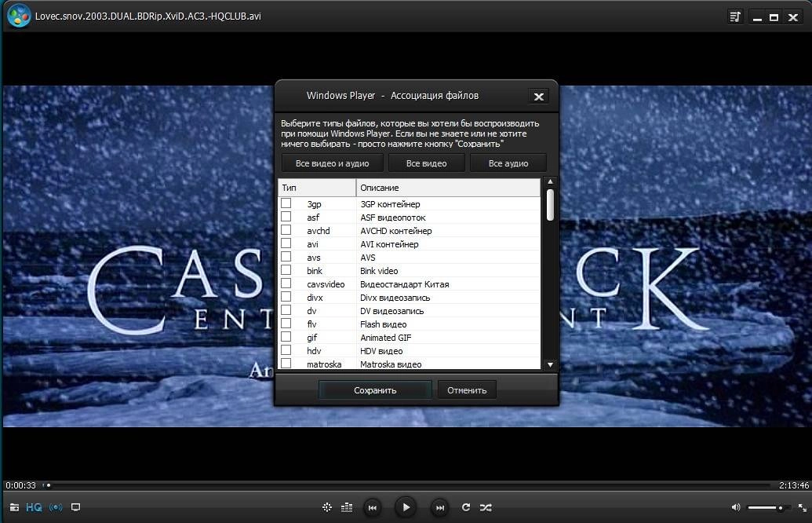Skip to next track

pos(439,508)
